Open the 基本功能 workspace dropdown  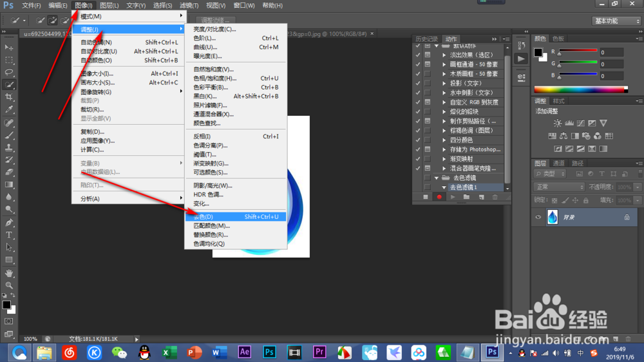tap(616, 21)
